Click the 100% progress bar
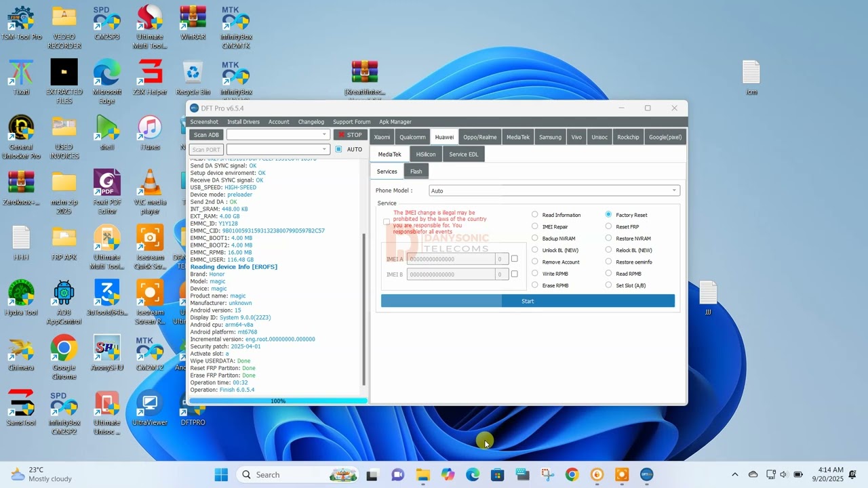This screenshot has height=488, width=868. pos(278,401)
